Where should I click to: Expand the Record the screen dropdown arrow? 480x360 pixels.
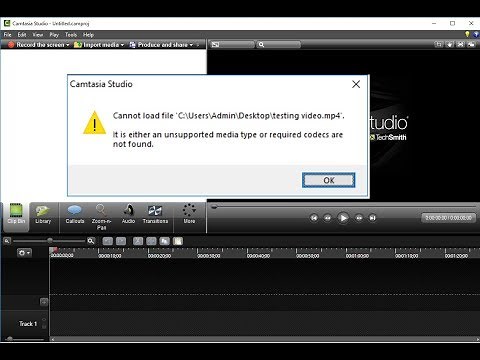tap(68, 45)
